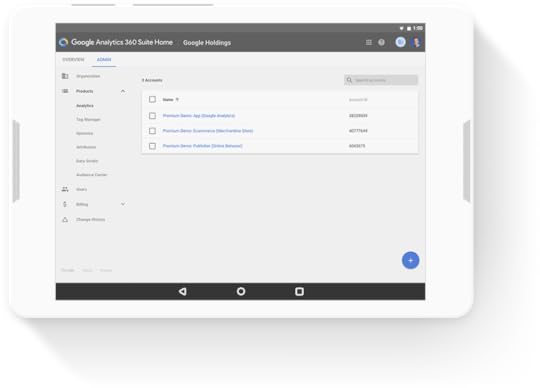
Task: Open Organization in the sidebar
Action: point(88,76)
